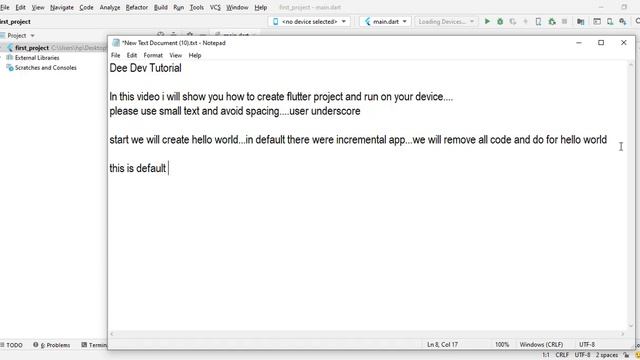Open Notepad's Help menu
Screen dimensions: 640x360
coord(195,55)
